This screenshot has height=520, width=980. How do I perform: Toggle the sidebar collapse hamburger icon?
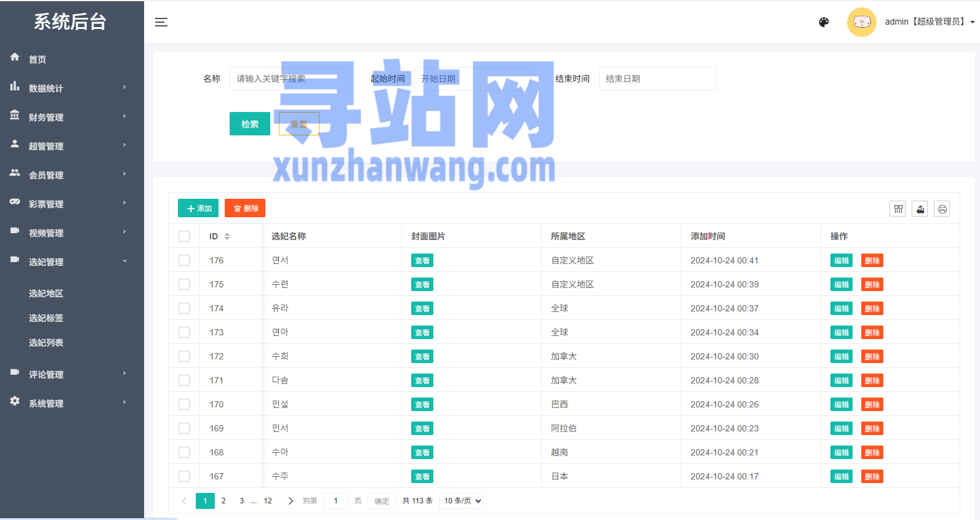(x=161, y=22)
